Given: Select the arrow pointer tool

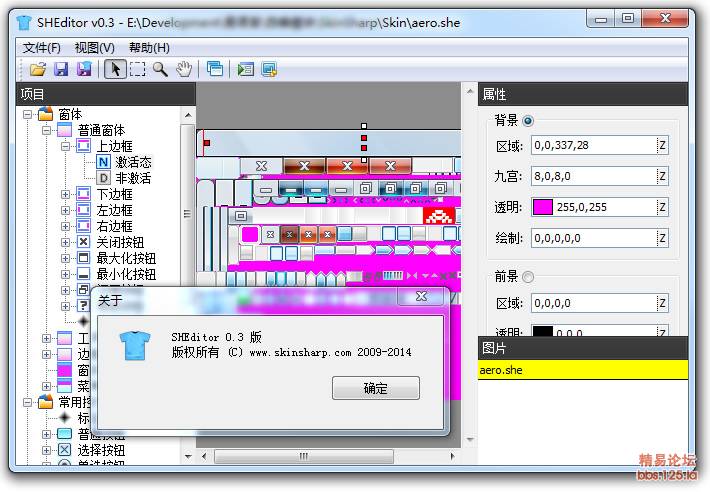Looking at the screenshot, I should click(x=114, y=69).
